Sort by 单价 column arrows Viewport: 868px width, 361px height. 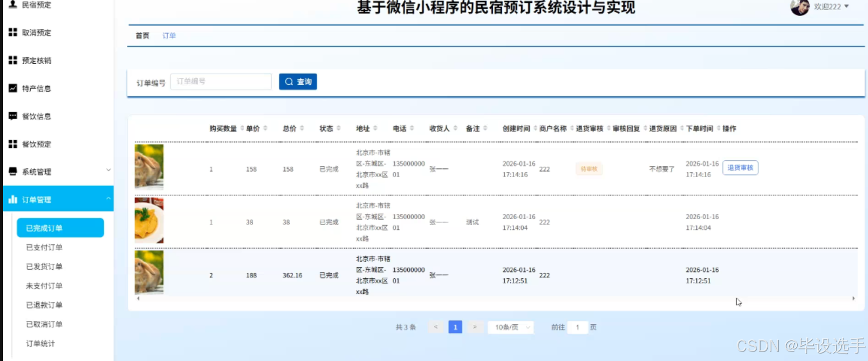265,128
